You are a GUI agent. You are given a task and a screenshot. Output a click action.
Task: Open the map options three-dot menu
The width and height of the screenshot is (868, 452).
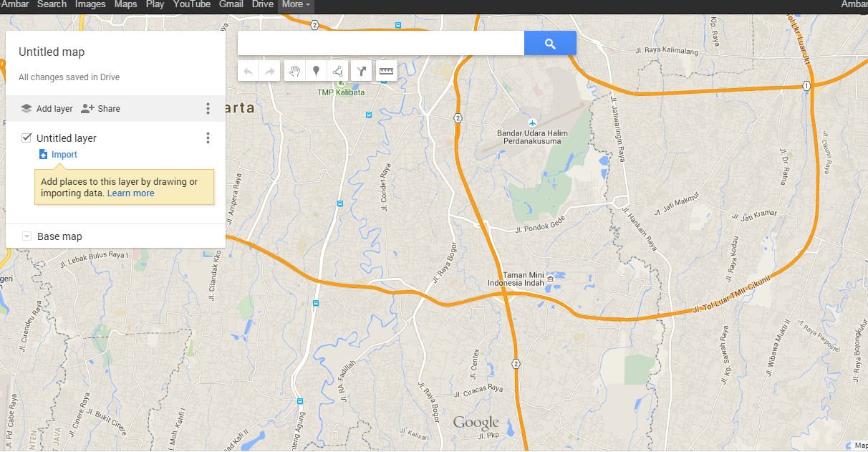click(x=208, y=109)
